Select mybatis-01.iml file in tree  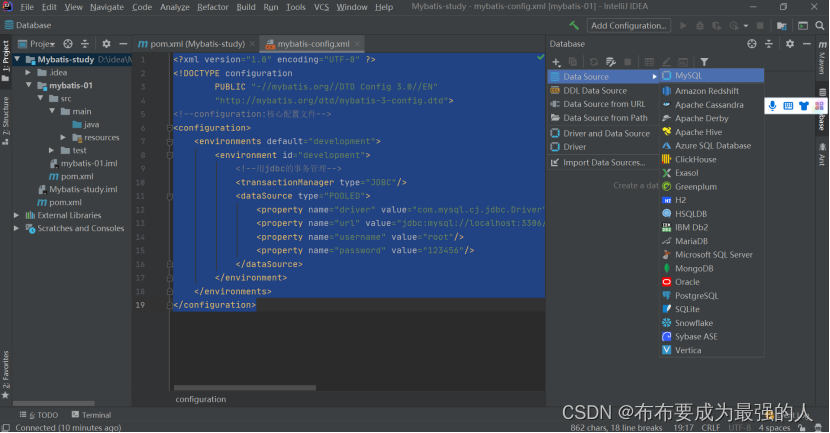click(83, 164)
